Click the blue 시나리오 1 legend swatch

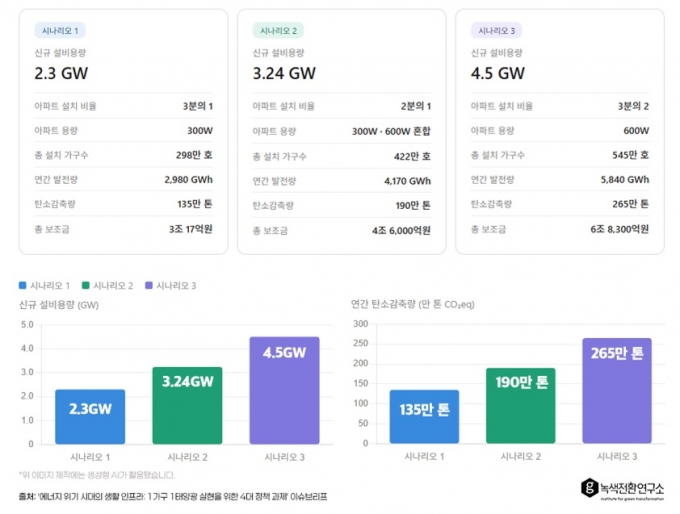pos(25,285)
